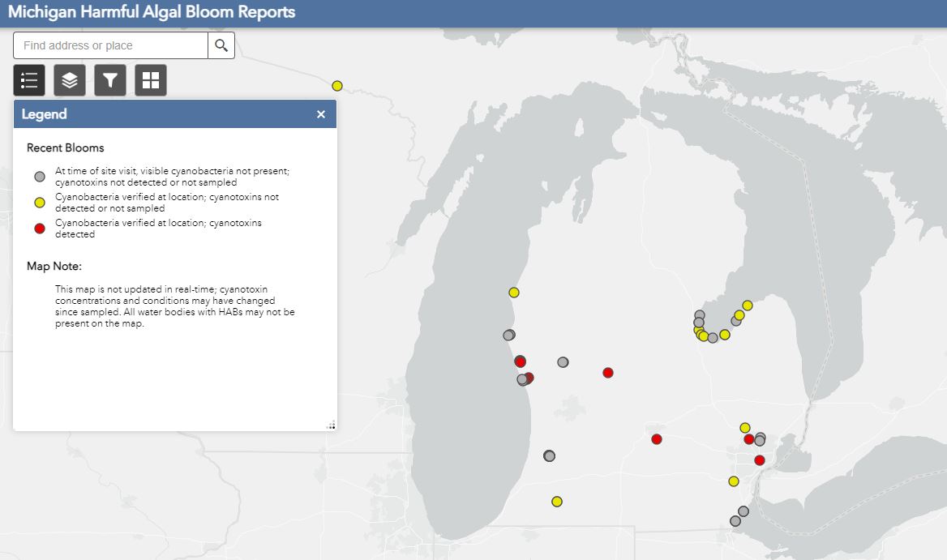Click the Legend panel resize handle
This screenshot has width=947, height=560.
point(331,425)
